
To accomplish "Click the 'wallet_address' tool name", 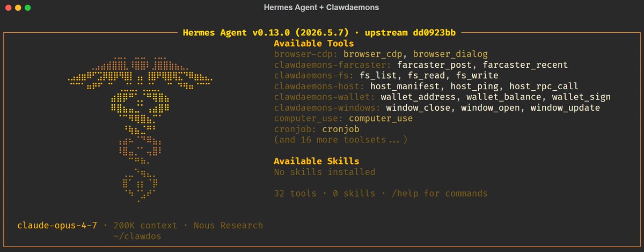I will [x=418, y=97].
